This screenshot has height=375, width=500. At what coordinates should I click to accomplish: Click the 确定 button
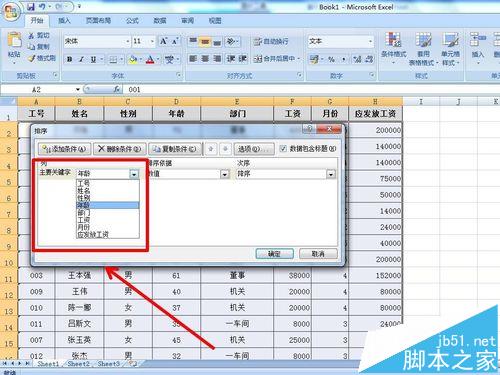pyautogui.click(x=274, y=254)
